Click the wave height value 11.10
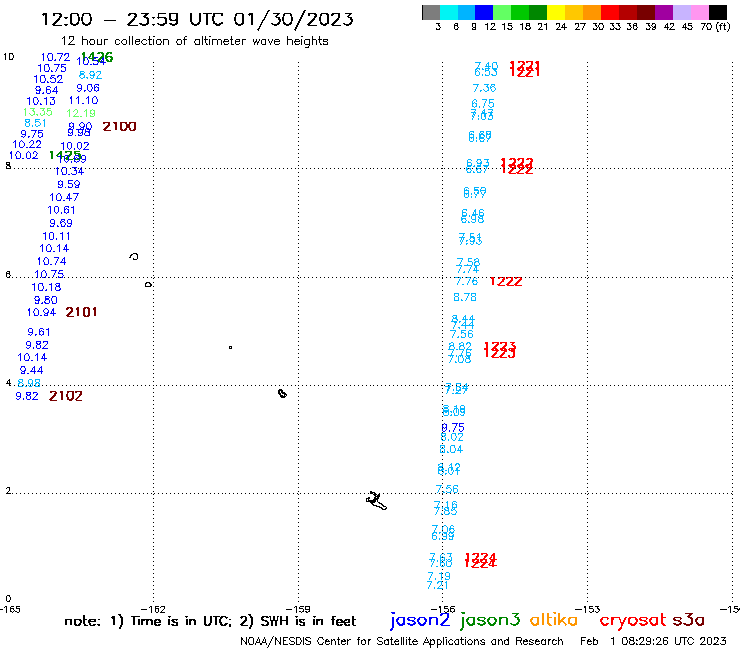The width and height of the screenshot is (740, 650). coord(84,100)
